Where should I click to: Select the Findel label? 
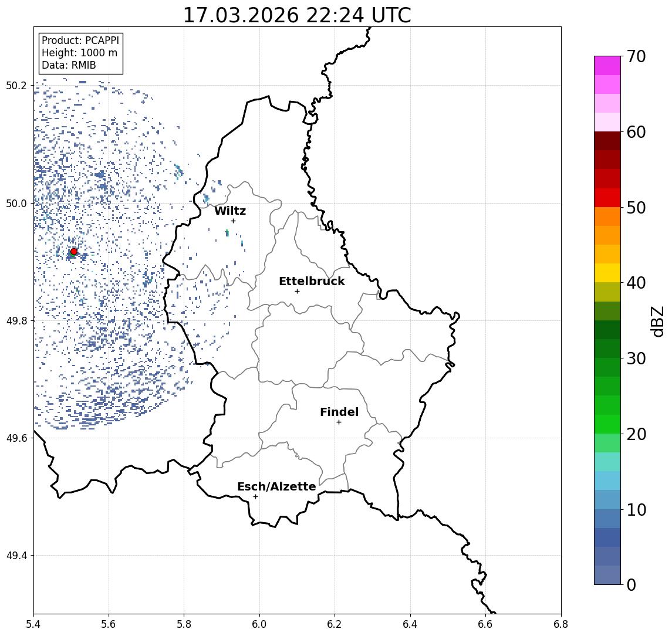[x=339, y=412]
